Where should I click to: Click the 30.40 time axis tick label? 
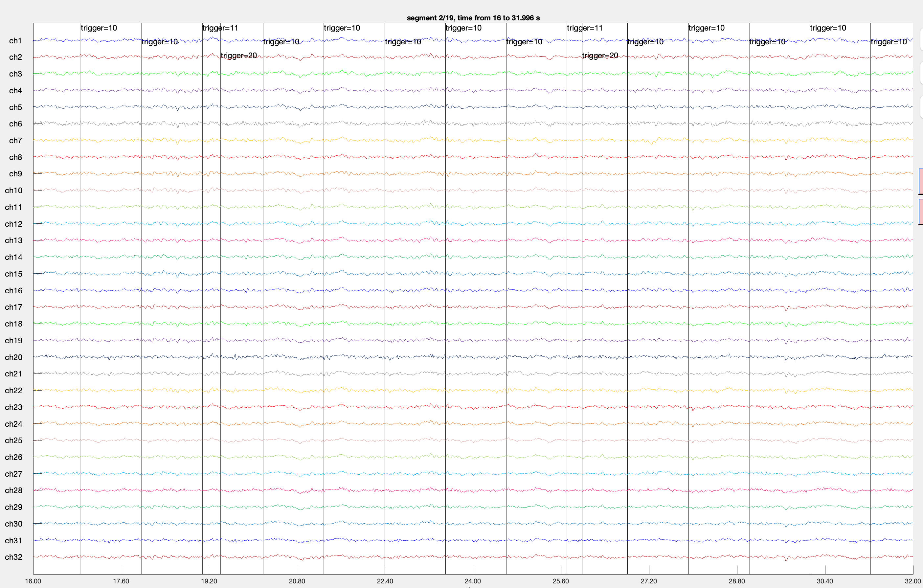pos(825,581)
